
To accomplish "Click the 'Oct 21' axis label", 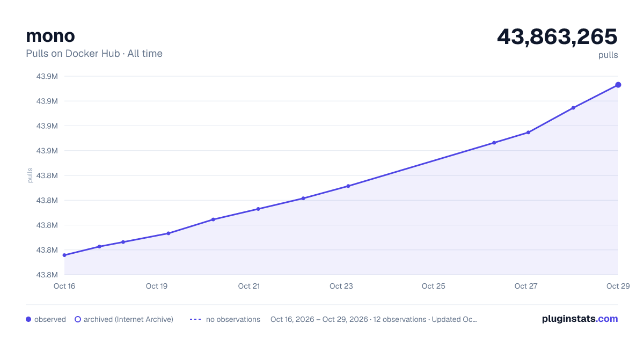I will click(249, 286).
